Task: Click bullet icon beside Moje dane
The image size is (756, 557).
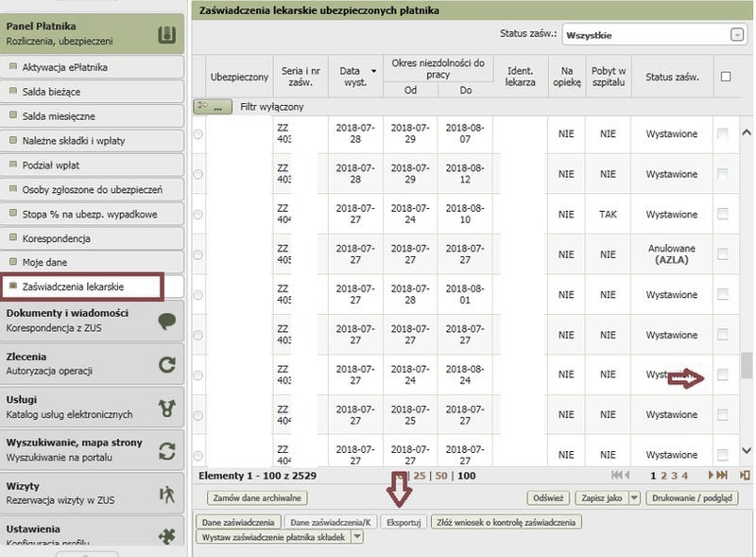Action: [x=13, y=262]
